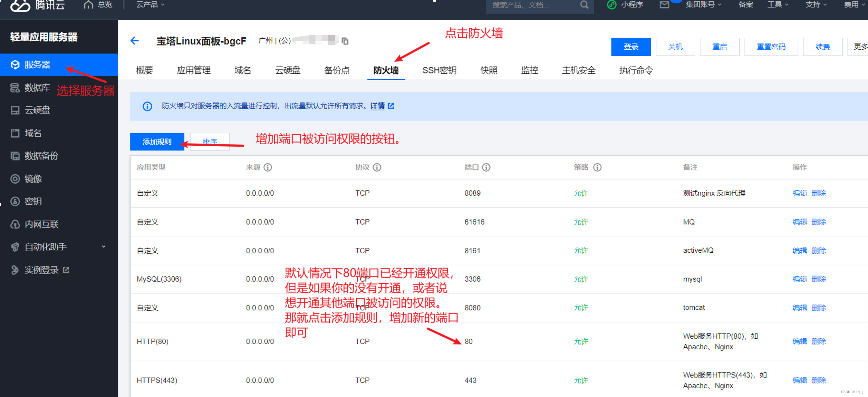The image size is (868, 397).
Task: Click the 来源 column info icon
Action: pyautogui.click(x=267, y=167)
